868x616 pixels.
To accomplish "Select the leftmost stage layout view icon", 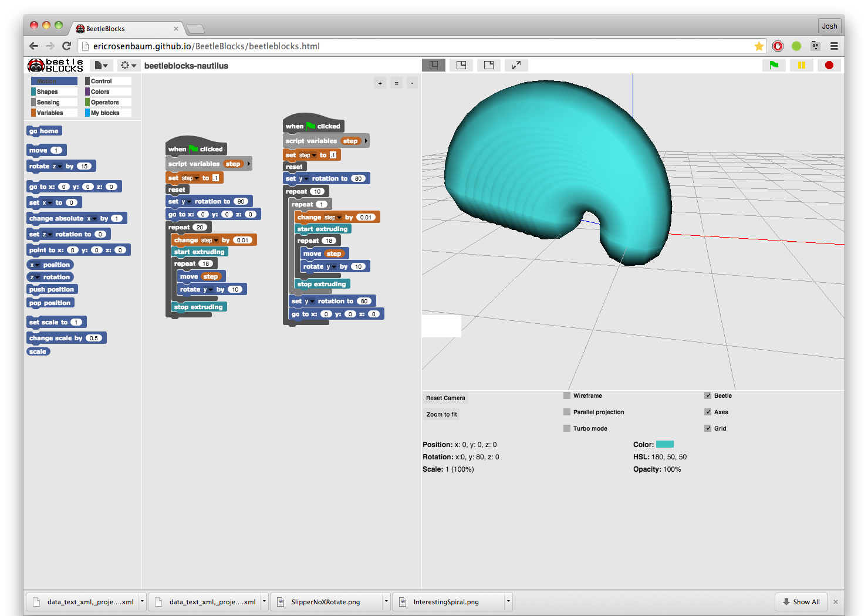I will point(433,65).
